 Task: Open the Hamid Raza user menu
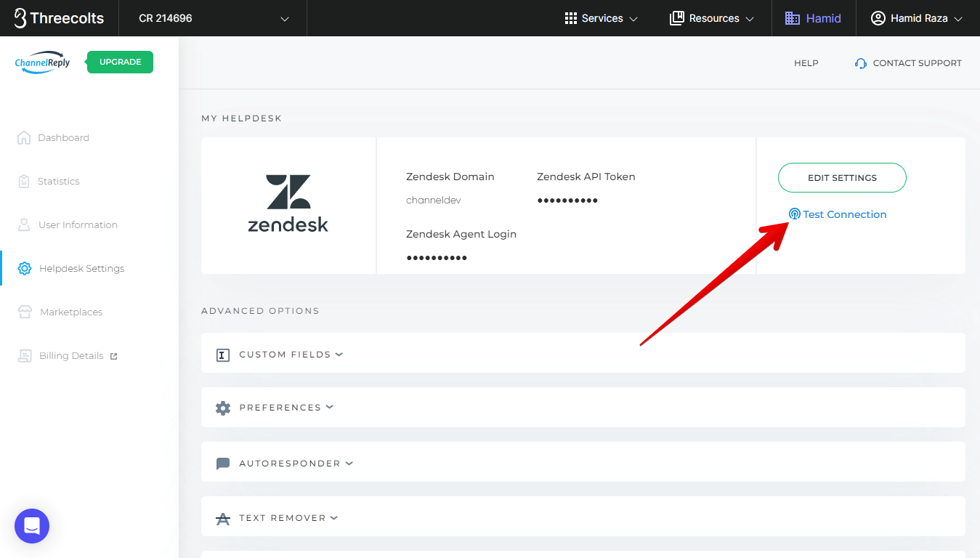pos(917,18)
